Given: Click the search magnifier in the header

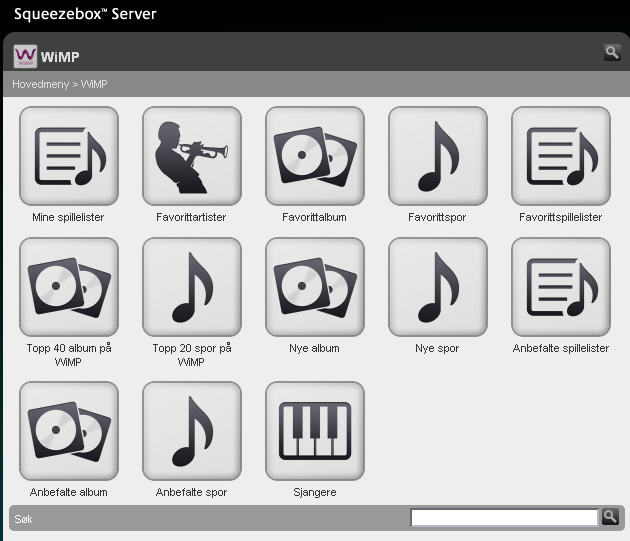Looking at the screenshot, I should [x=612, y=52].
